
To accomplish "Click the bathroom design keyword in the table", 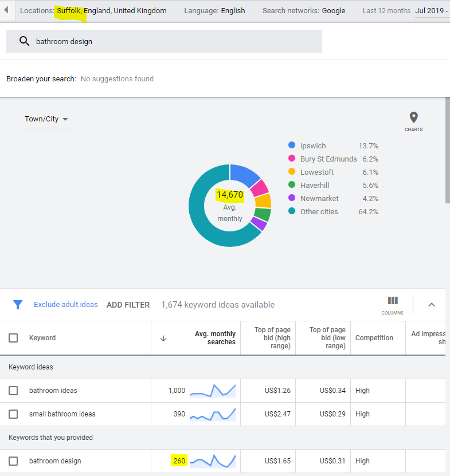I will 55,461.
